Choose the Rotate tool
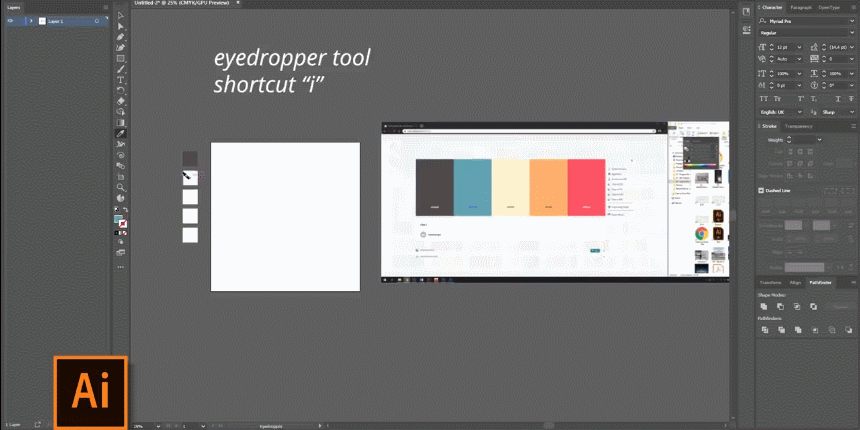Image resolution: width=860 pixels, height=430 pixels. 121,90
